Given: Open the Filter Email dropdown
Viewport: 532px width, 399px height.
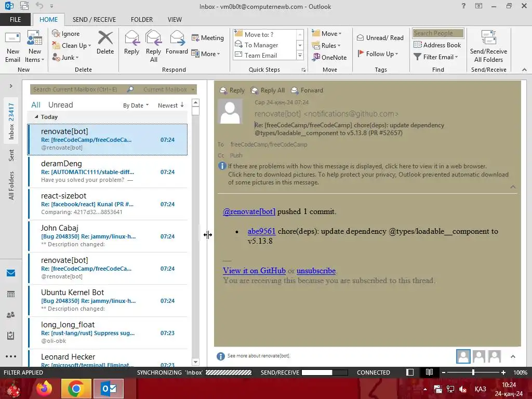Looking at the screenshot, I should click(x=436, y=57).
